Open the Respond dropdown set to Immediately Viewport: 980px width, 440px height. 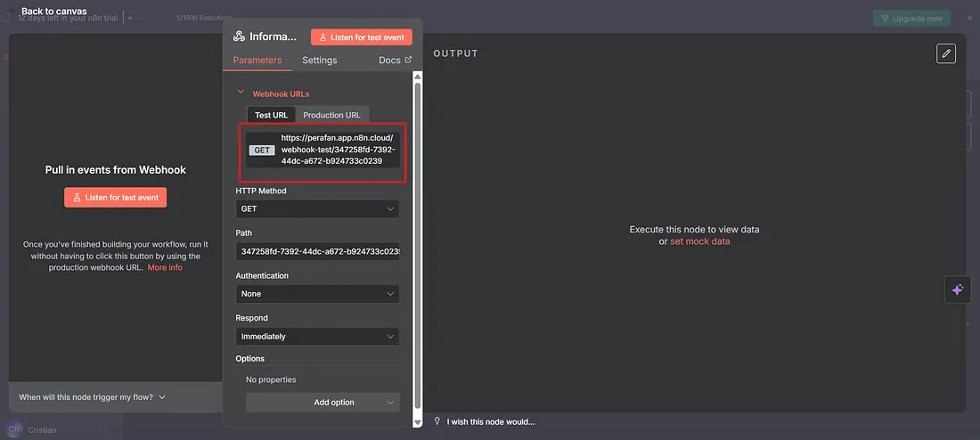coord(317,337)
